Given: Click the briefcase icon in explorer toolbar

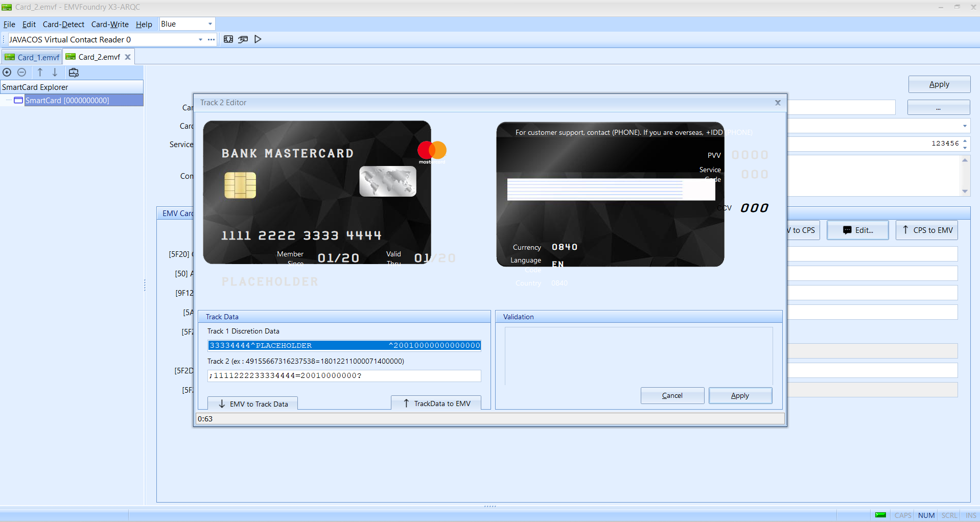Looking at the screenshot, I should point(74,73).
